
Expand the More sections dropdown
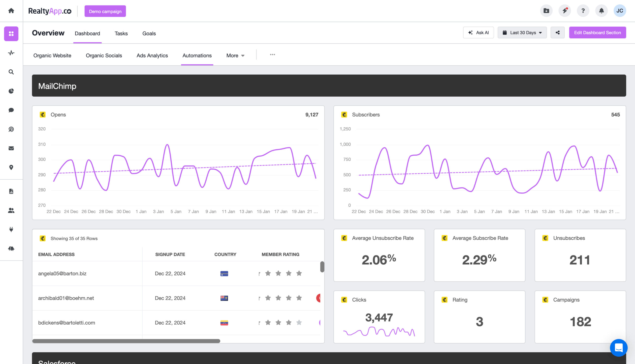235,56
